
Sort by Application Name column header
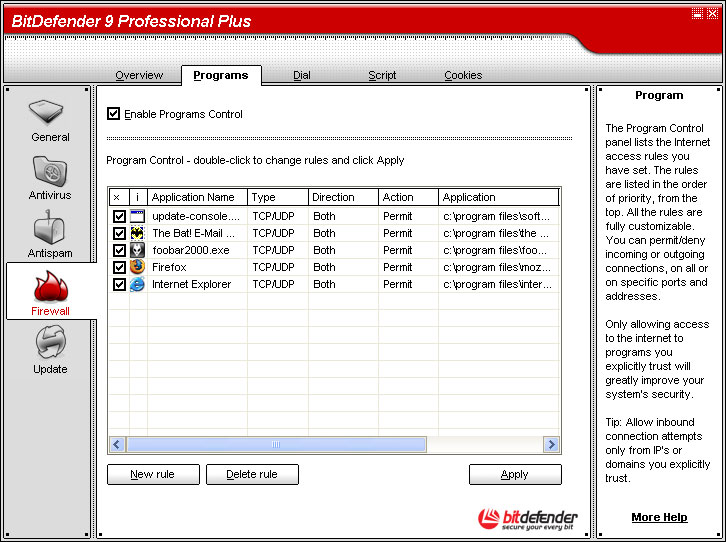point(198,197)
